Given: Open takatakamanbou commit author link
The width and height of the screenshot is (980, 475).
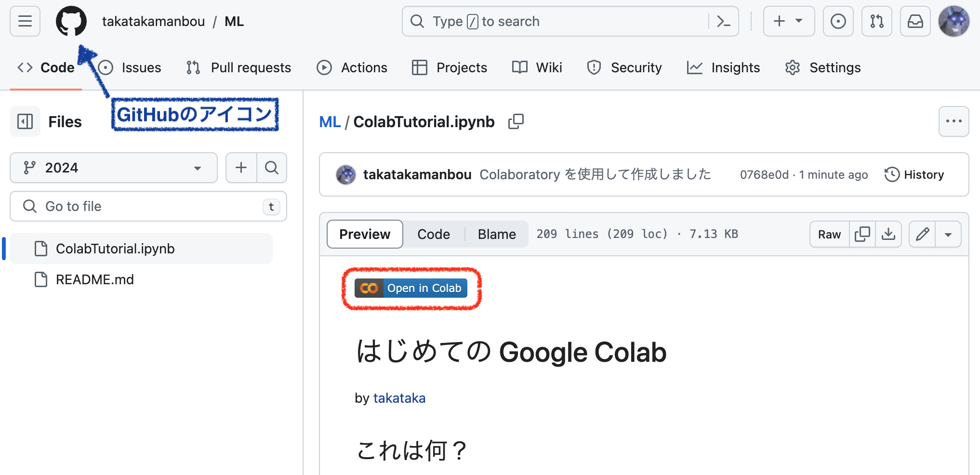Looking at the screenshot, I should (x=417, y=174).
